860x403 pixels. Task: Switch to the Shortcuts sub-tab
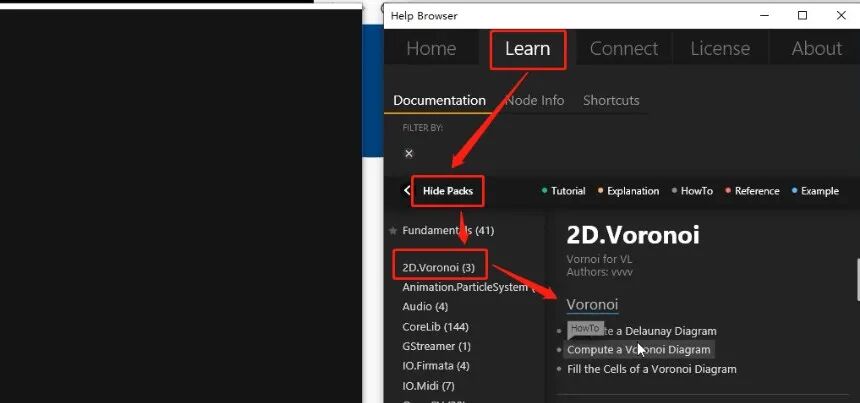[x=611, y=100]
